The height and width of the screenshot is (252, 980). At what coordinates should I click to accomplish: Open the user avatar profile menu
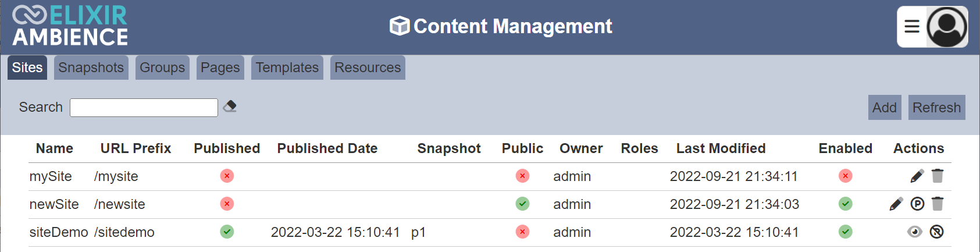947,27
